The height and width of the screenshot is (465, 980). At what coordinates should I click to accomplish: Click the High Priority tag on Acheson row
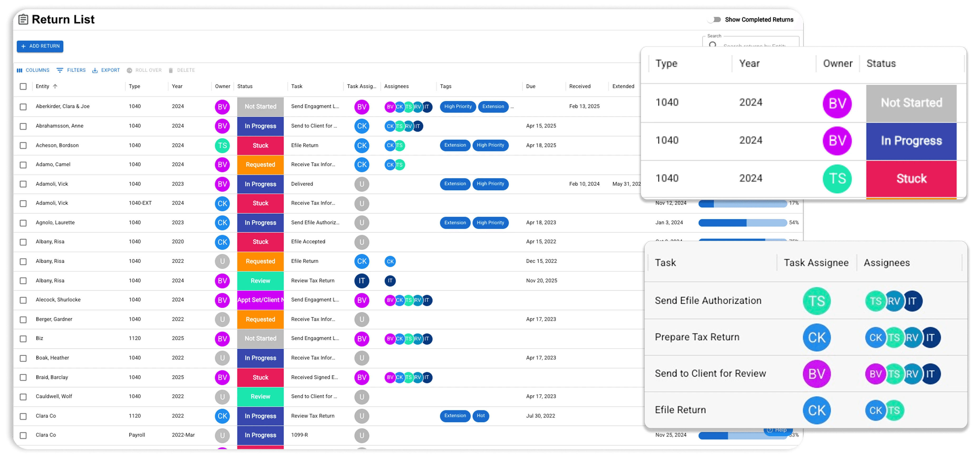(x=491, y=145)
